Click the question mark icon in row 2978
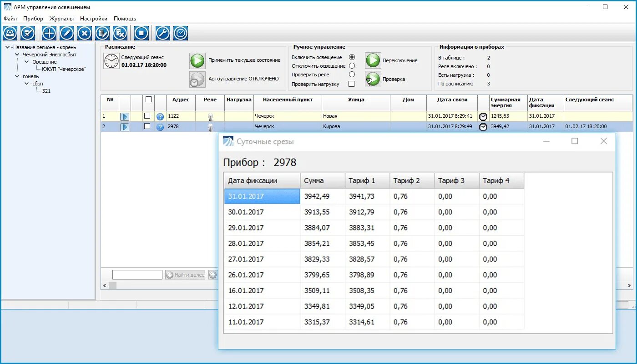Viewport: 637px width, 364px height. coord(160,127)
